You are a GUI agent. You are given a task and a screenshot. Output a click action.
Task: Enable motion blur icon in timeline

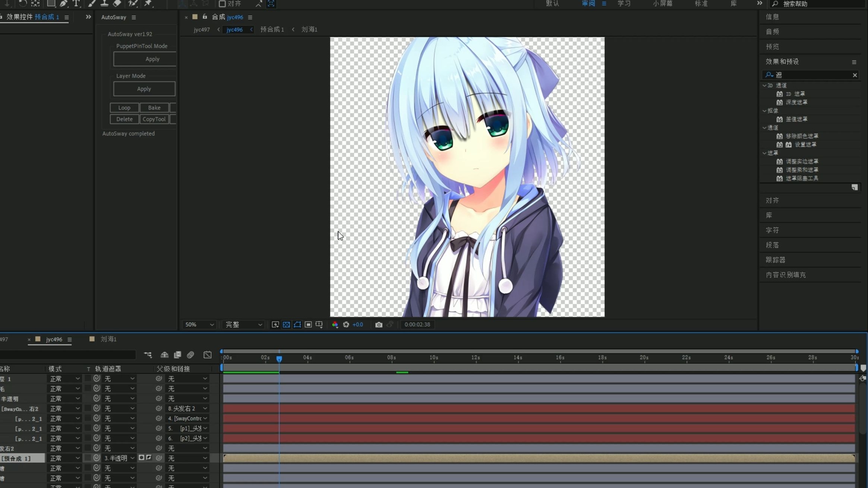[190, 355]
